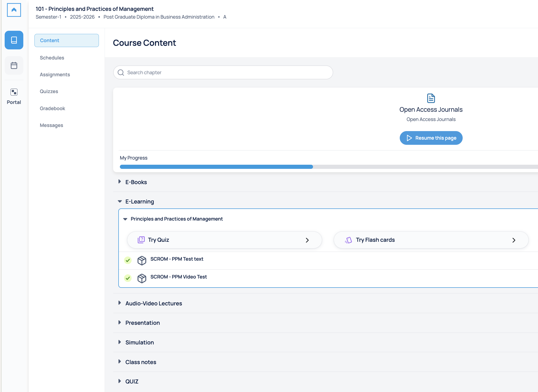
Task: Open the calendar icon in the sidebar
Action: coord(14,65)
